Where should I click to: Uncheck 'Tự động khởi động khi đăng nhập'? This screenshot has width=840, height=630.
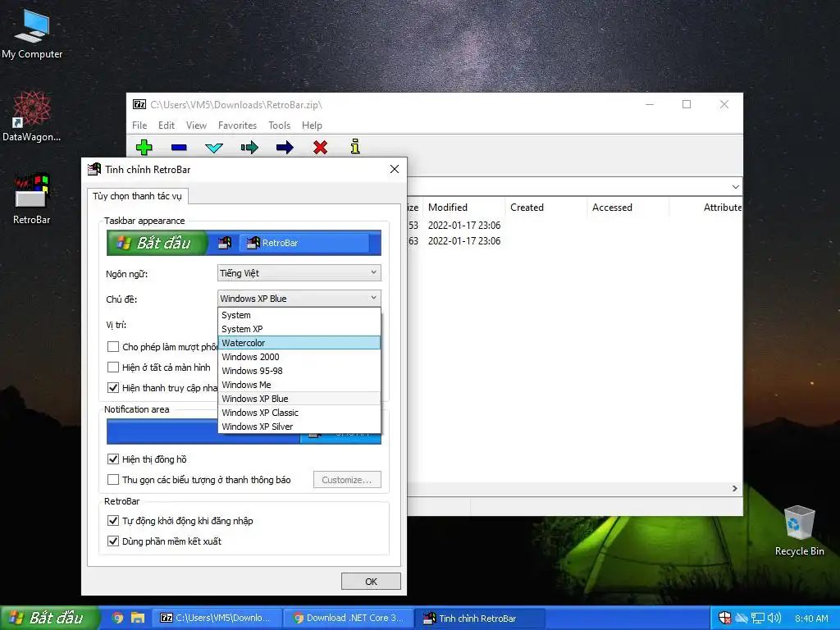[x=113, y=520]
